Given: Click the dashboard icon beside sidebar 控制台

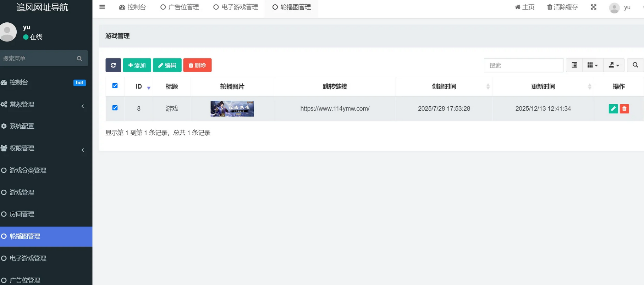Looking at the screenshot, I should click(4, 82).
